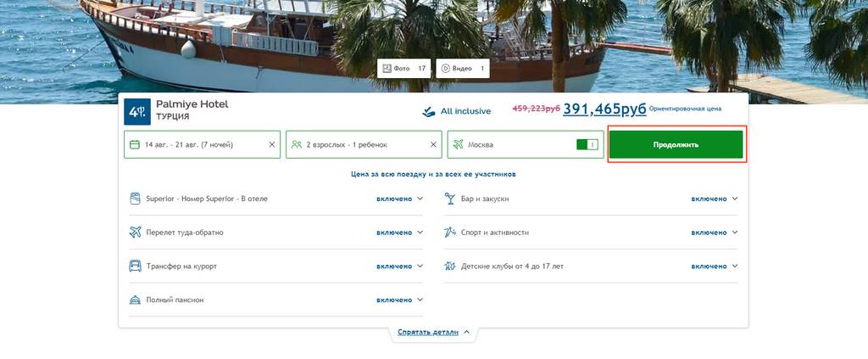Open the Фото gallery icon button

coord(403,69)
